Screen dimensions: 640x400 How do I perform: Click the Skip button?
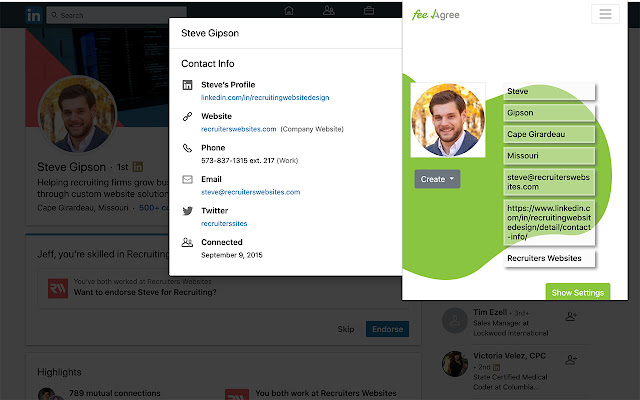[x=346, y=329]
